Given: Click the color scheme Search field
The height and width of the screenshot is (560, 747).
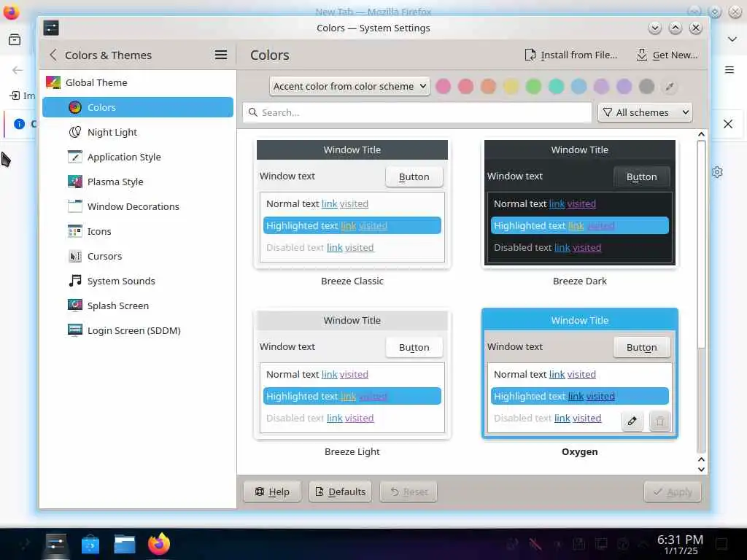Looking at the screenshot, I should pos(417,112).
